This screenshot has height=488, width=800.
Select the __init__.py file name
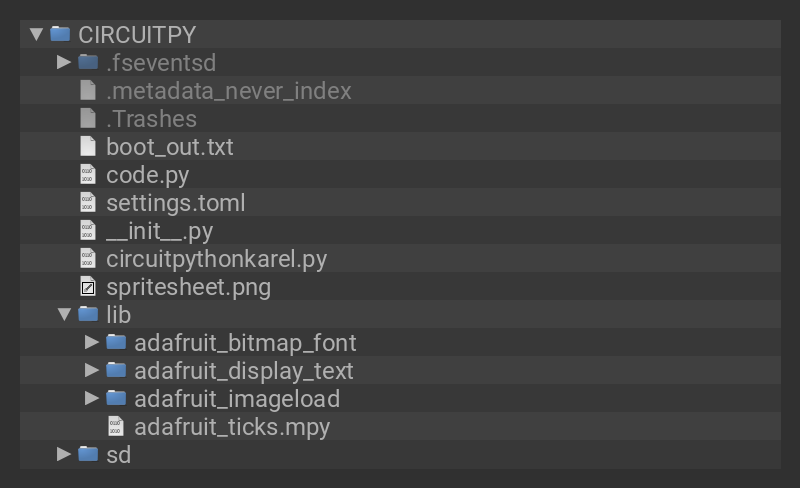159,231
